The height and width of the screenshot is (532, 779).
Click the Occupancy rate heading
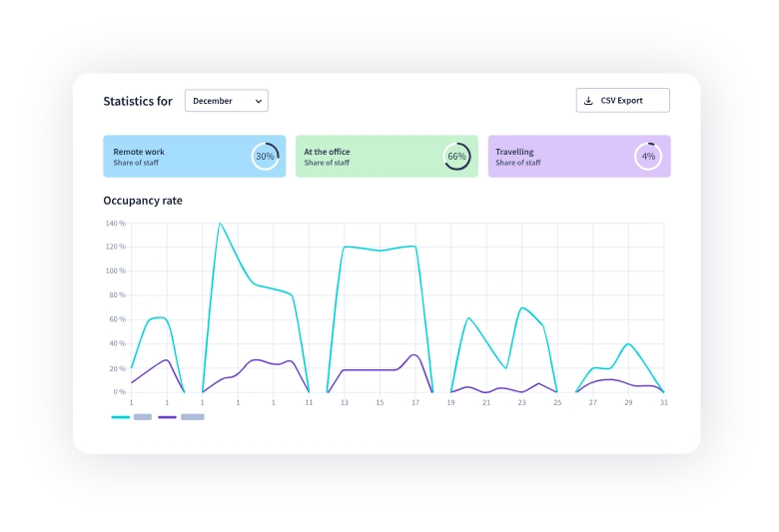143,201
